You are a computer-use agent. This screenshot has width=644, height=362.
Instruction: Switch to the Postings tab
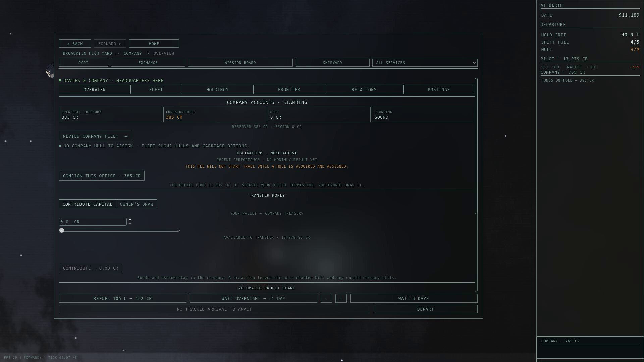click(x=439, y=90)
